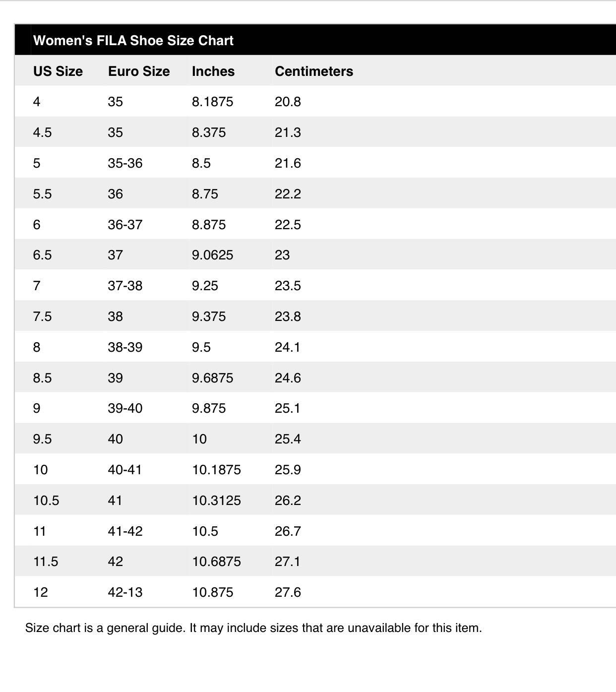Image resolution: width=616 pixels, height=692 pixels.
Task: Select the 9.6875 inches cell
Action: 212,378
